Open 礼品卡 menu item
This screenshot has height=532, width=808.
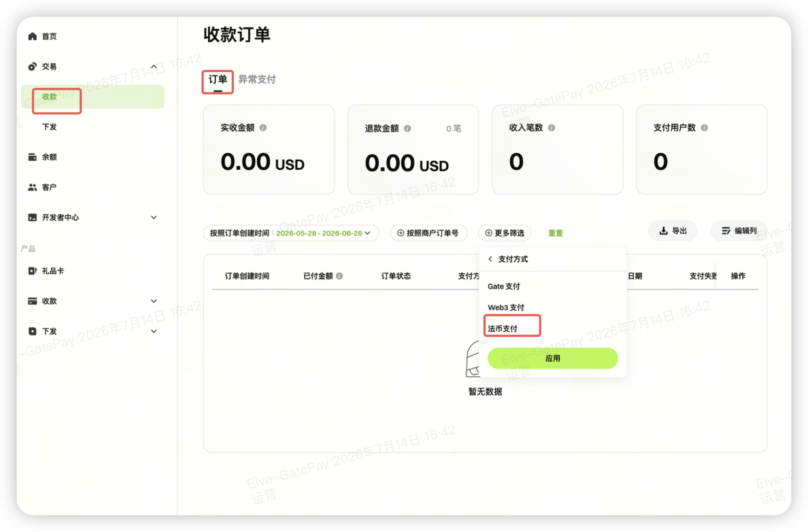53,271
